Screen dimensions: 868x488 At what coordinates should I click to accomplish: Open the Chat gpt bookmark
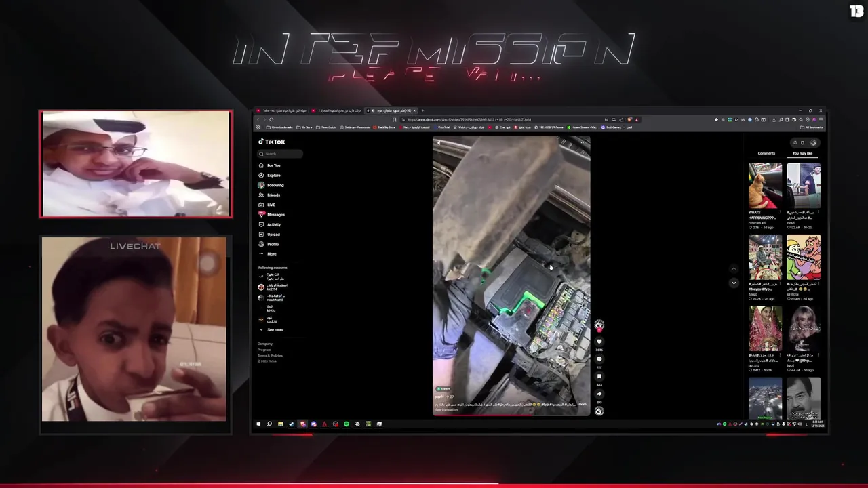502,127
